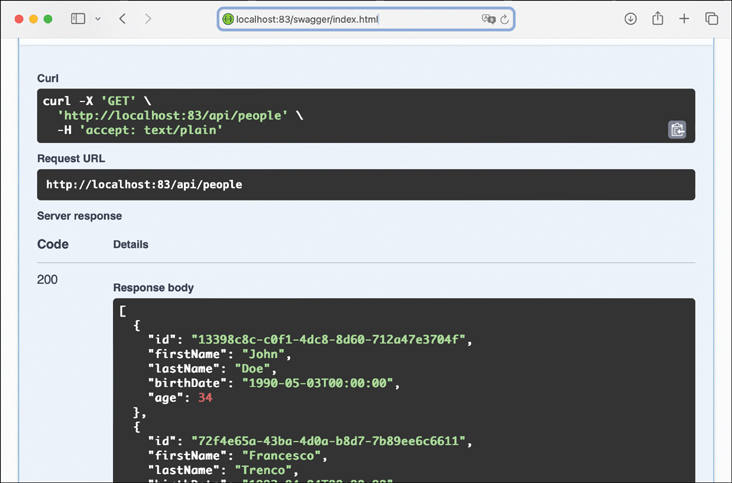Show the tab overview
Image resolution: width=732 pixels, height=483 pixels.
pyautogui.click(x=711, y=19)
